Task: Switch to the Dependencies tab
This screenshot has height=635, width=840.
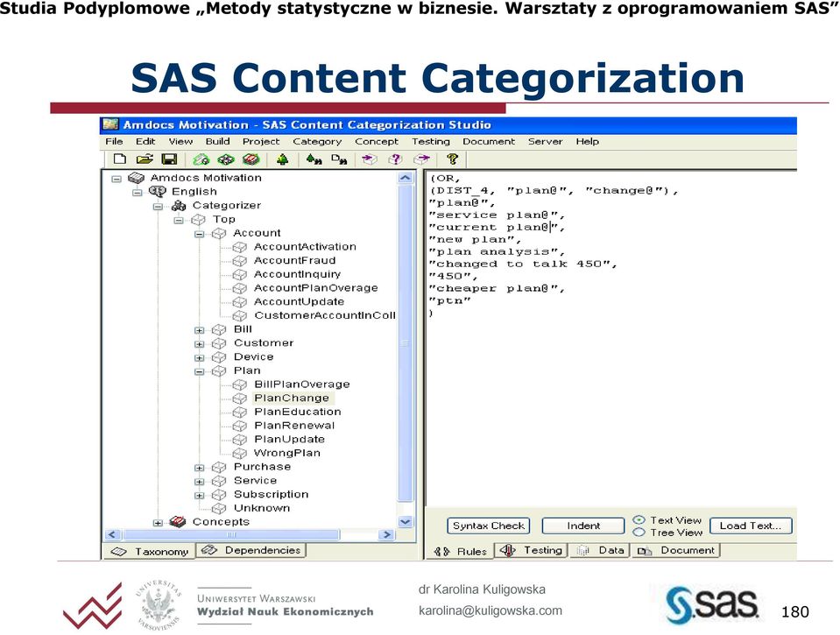Action: [251, 550]
